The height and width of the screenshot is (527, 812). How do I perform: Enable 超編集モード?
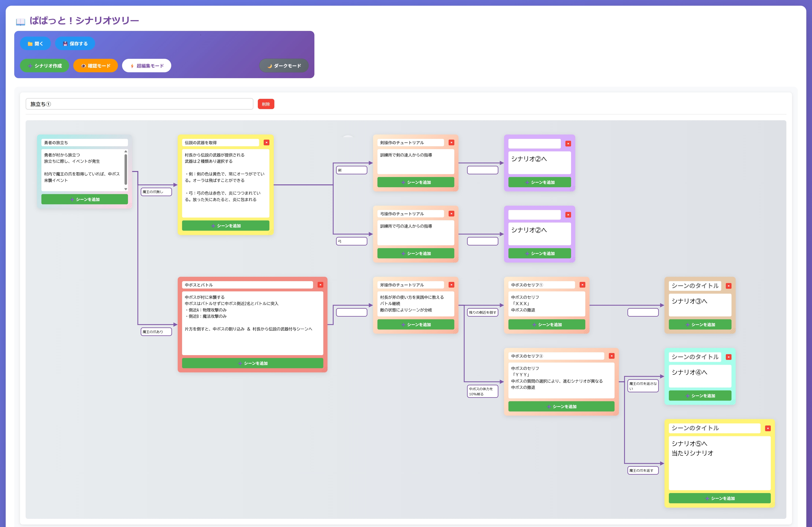tap(147, 66)
